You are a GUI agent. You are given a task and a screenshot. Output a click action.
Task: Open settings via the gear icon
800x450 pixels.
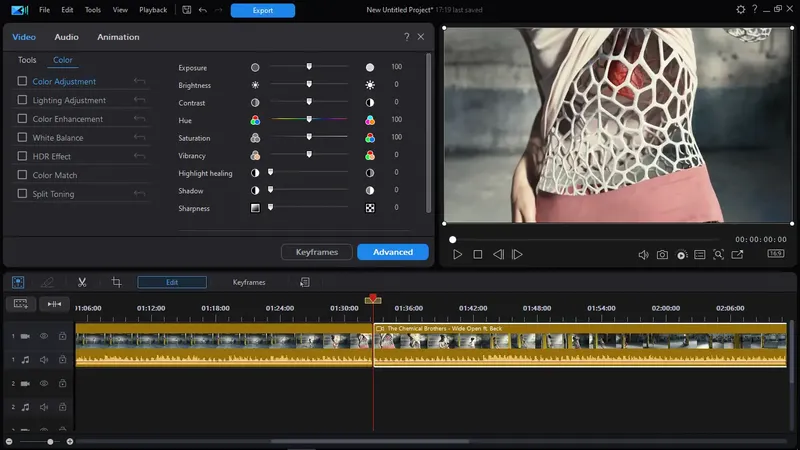(x=740, y=10)
